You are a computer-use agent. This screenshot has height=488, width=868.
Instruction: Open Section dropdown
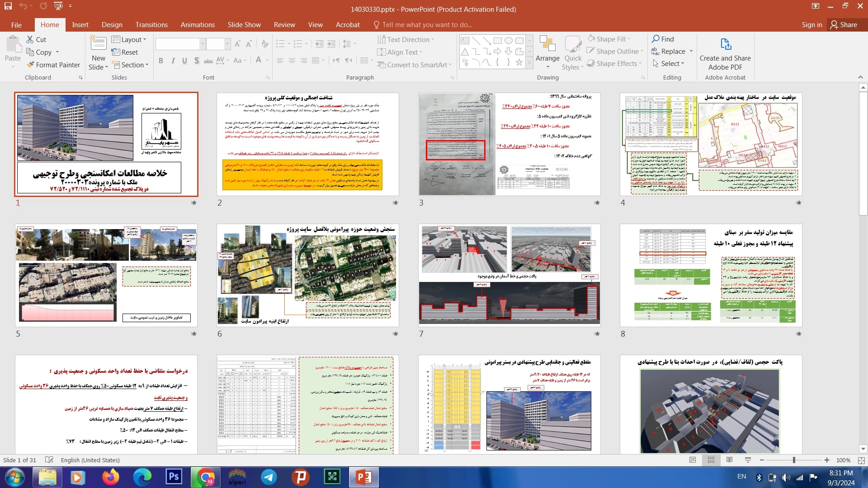coord(130,65)
